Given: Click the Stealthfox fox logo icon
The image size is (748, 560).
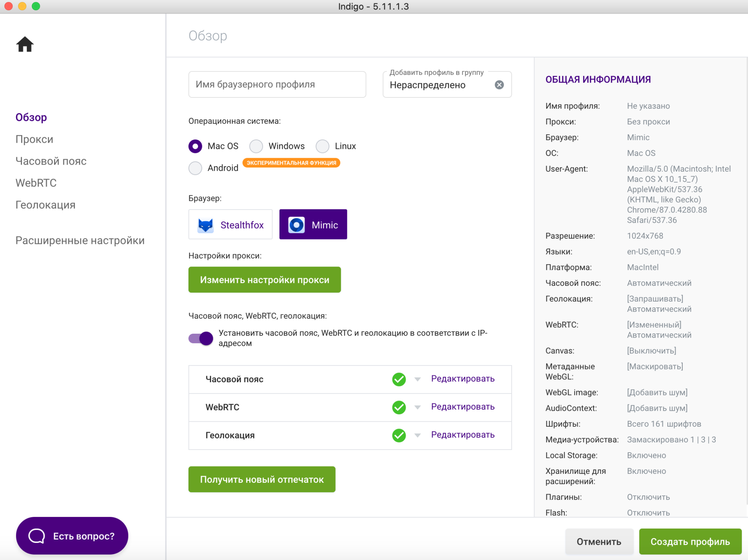Looking at the screenshot, I should pos(205,225).
